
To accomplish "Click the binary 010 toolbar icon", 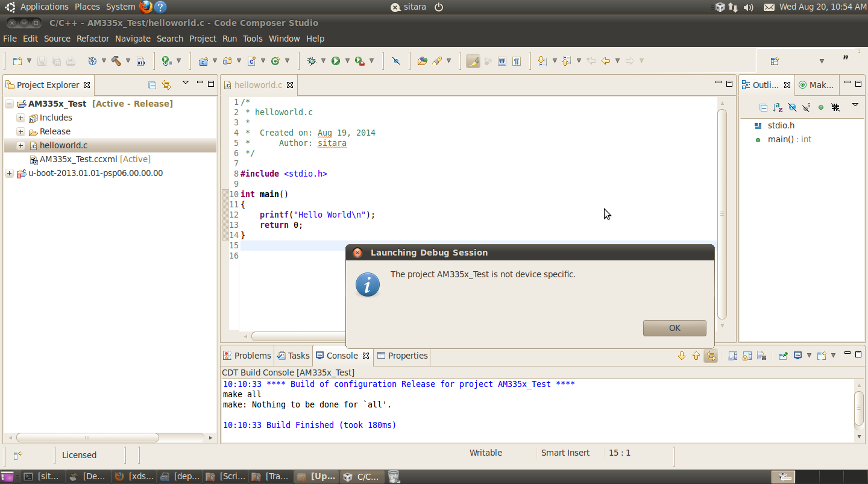I will pyautogui.click(x=140, y=61).
